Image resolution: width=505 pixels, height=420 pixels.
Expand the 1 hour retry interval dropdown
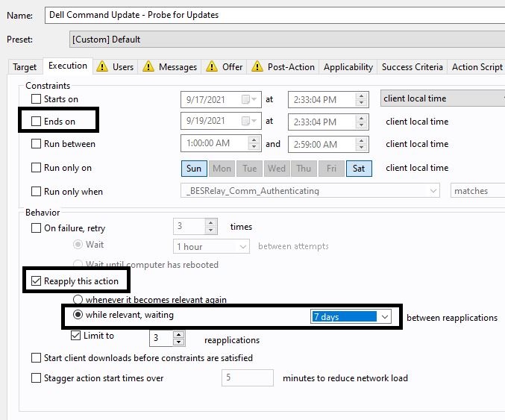click(x=242, y=246)
